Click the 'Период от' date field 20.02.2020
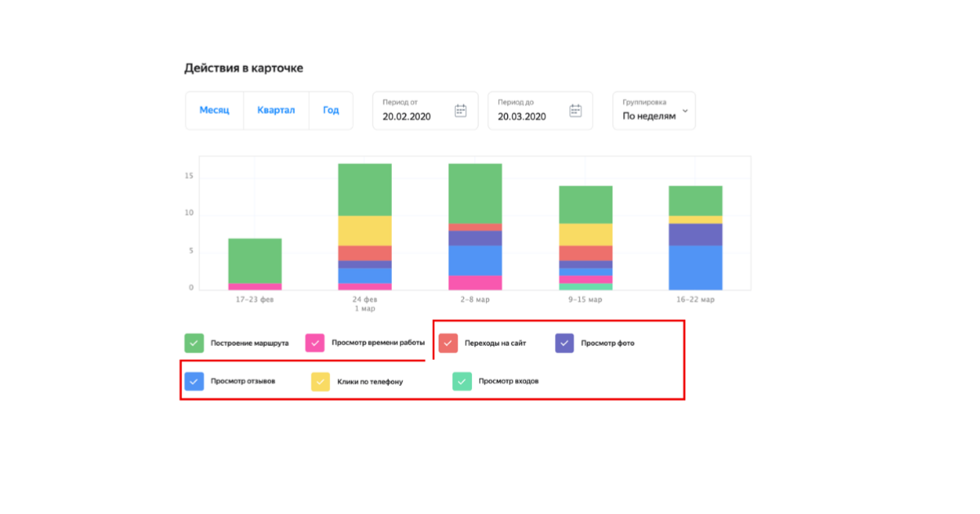The width and height of the screenshot is (980, 514). point(407,116)
